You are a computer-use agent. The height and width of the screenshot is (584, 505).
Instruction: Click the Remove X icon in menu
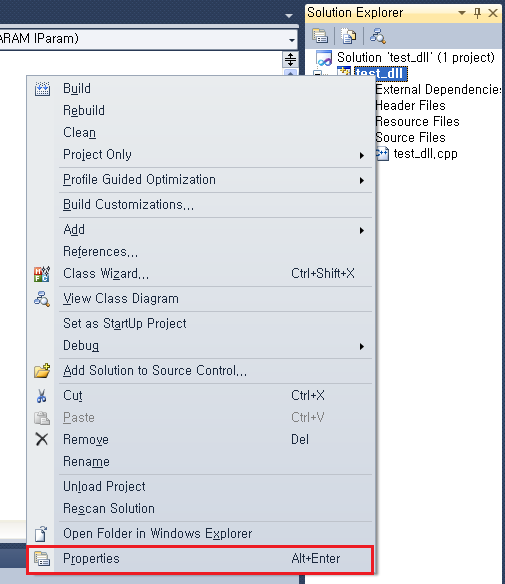click(x=42, y=439)
